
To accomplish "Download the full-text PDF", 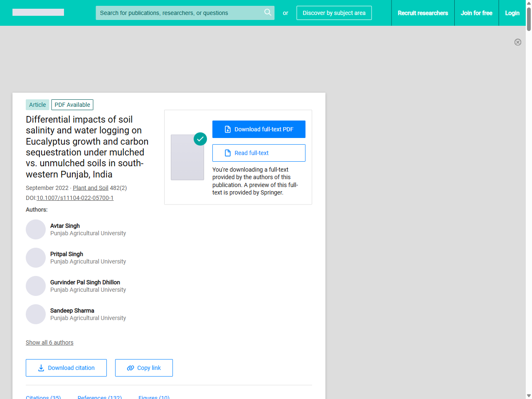I will [x=259, y=129].
